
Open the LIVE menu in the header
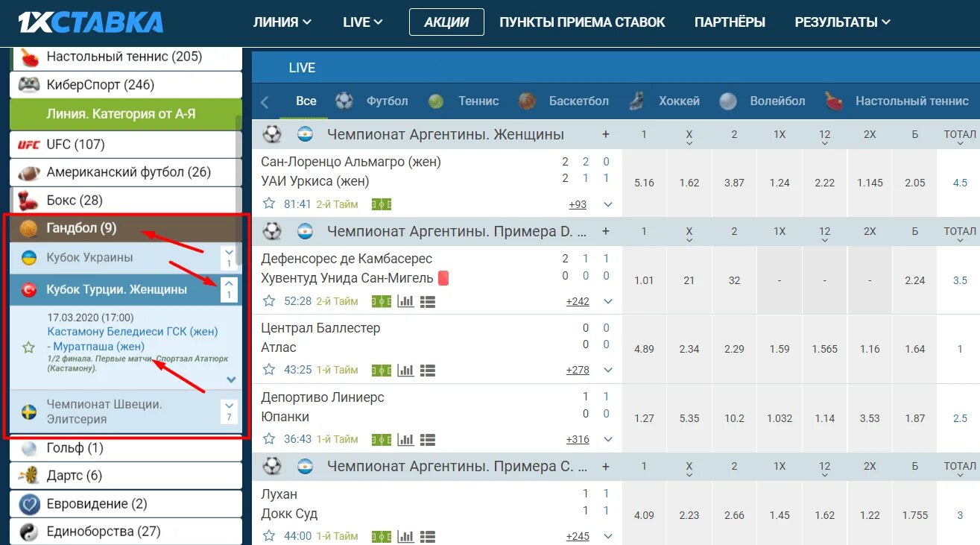coord(362,22)
